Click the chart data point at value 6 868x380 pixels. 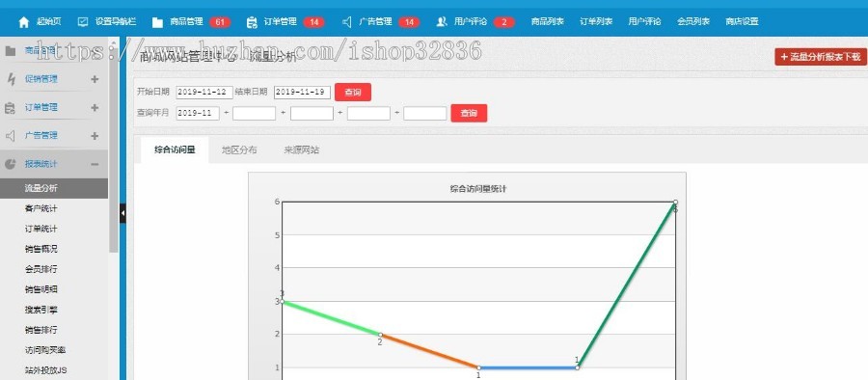(675, 203)
